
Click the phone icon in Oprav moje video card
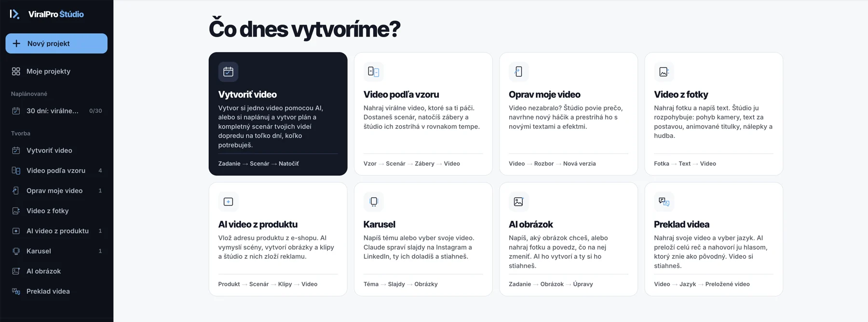point(518,72)
